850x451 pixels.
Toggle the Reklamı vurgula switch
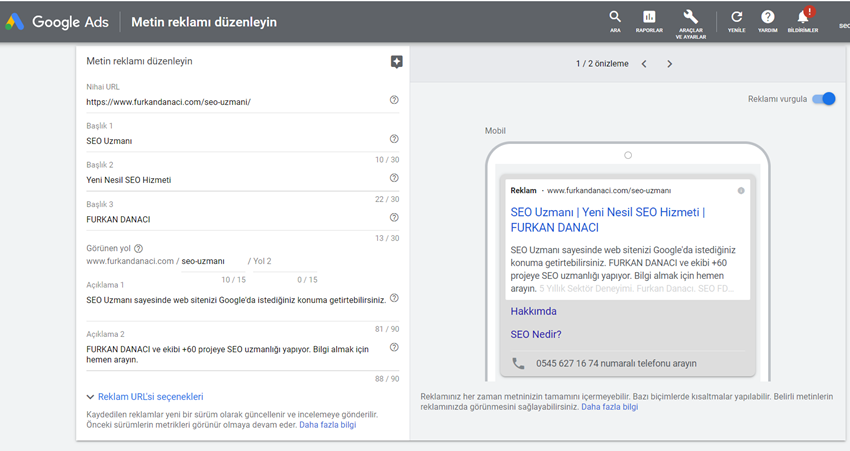pyautogui.click(x=824, y=99)
